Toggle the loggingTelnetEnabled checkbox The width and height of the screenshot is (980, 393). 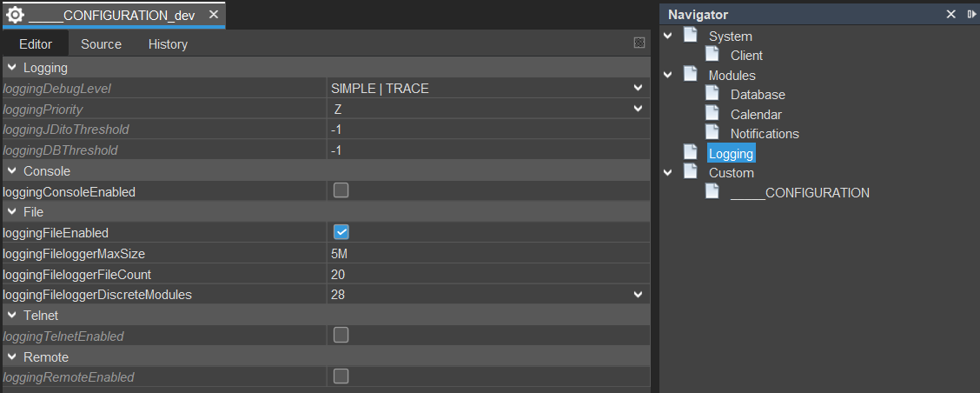tap(341, 335)
